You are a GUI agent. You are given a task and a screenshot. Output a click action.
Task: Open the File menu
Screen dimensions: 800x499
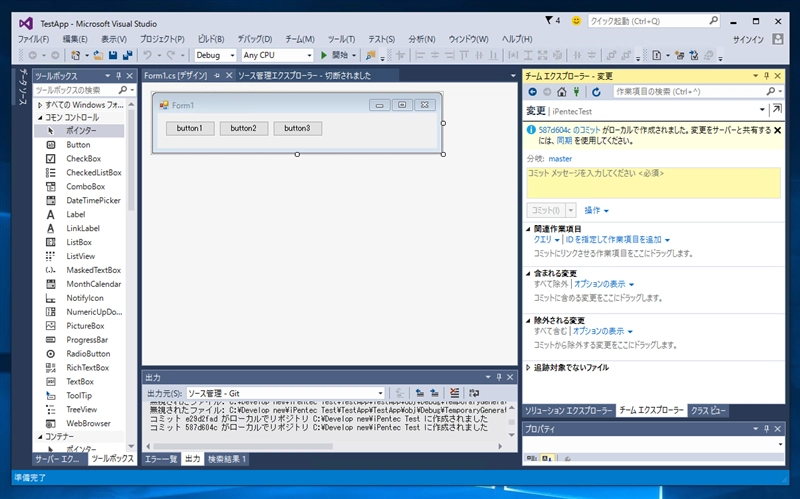click(x=33, y=39)
